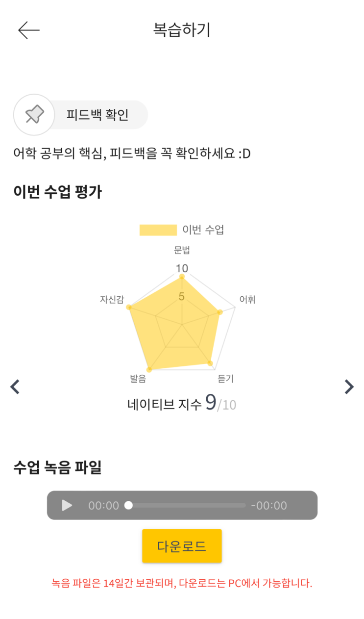This screenshot has width=364, height=619.
Task: Tap the back arrow icon
Action: click(28, 30)
